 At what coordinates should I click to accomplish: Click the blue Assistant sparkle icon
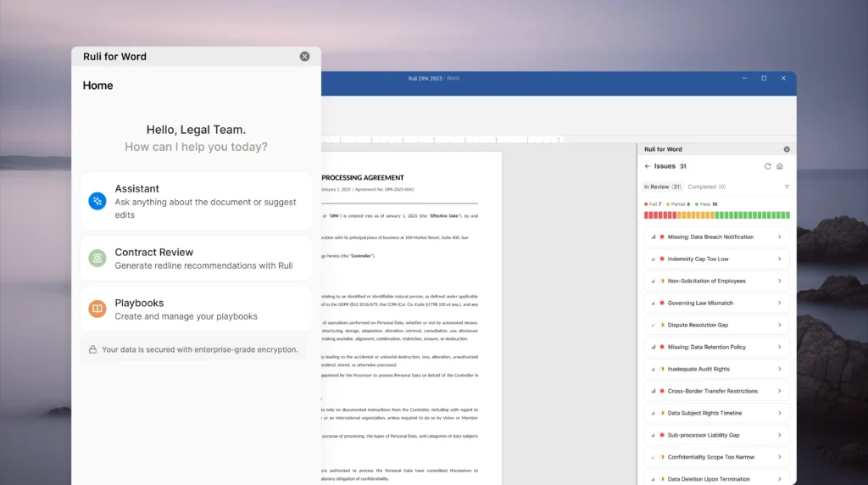(x=97, y=201)
